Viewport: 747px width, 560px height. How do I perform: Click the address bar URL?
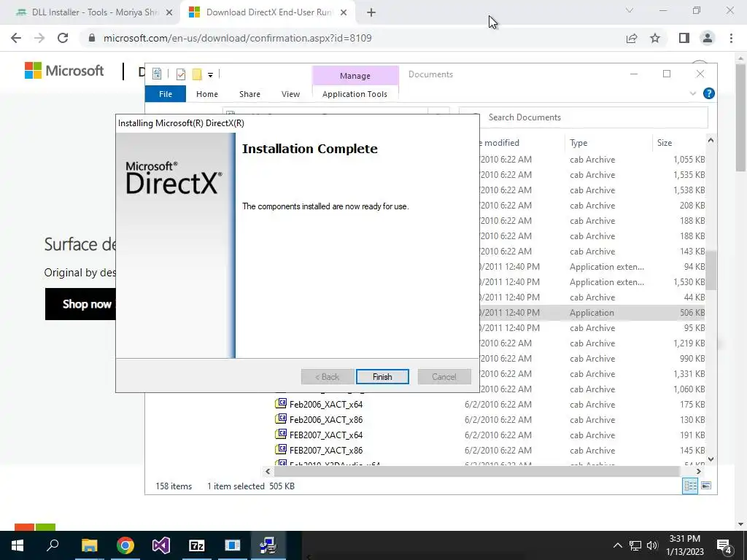coord(237,38)
